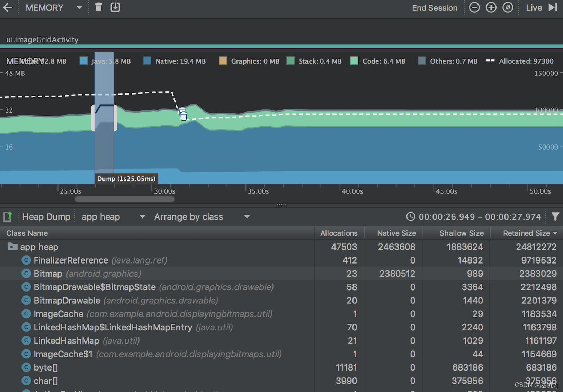Select the FinalizerReference class row

281,260
